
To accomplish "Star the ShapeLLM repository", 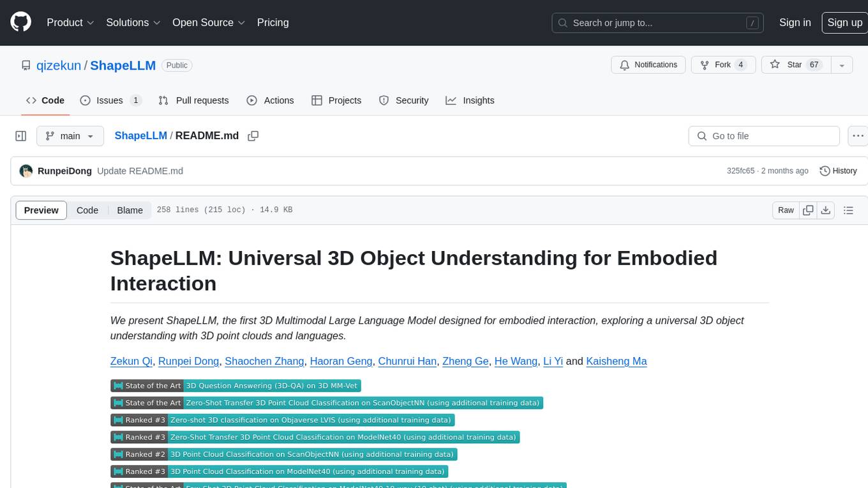I will click(797, 65).
